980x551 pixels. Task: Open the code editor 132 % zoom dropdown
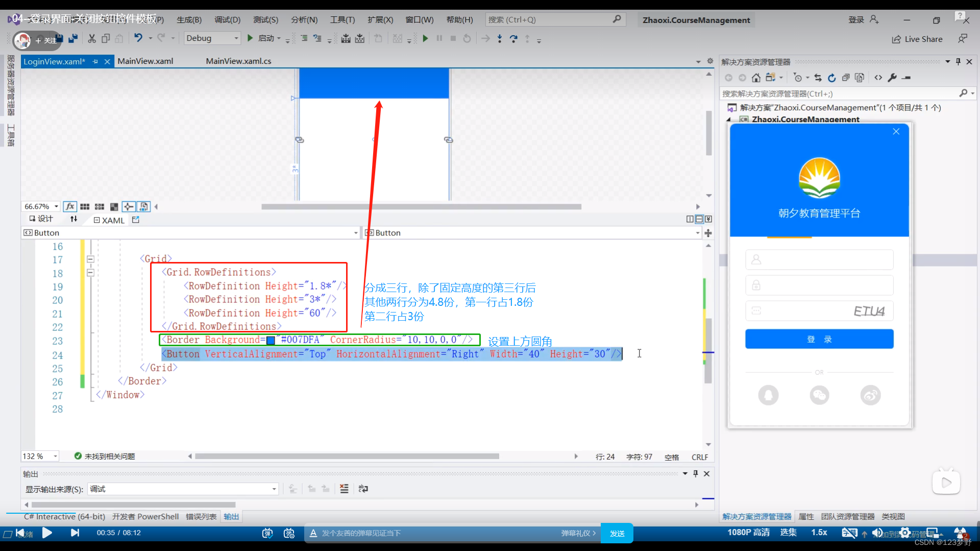[55, 456]
